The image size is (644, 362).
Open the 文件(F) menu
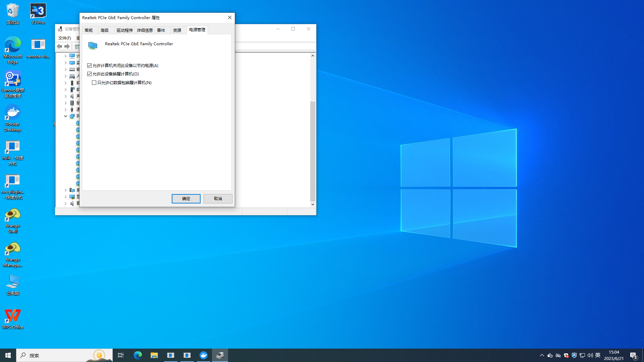pos(64,38)
